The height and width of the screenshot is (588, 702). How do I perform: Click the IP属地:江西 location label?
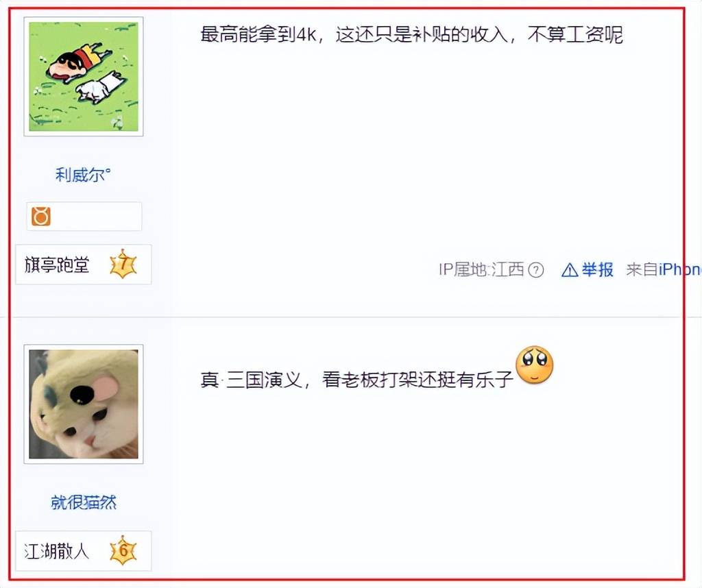pos(481,270)
